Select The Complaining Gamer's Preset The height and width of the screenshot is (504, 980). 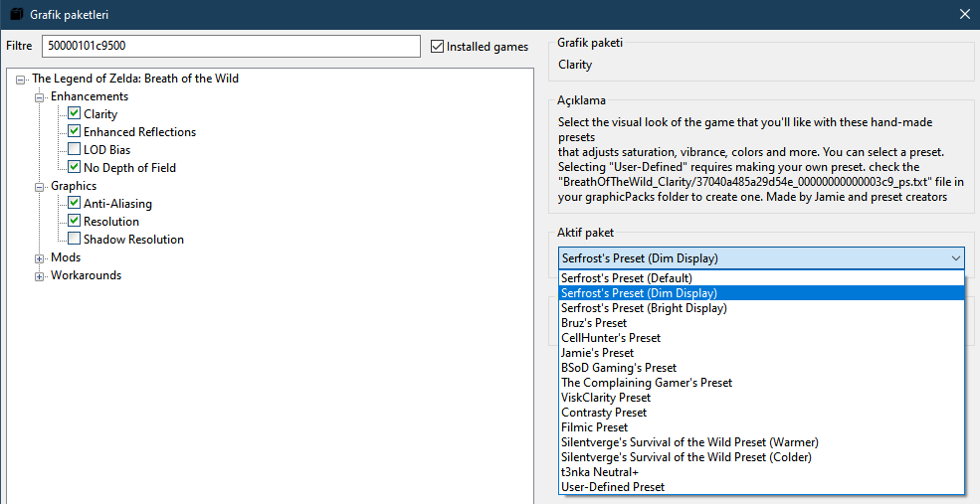761,382
